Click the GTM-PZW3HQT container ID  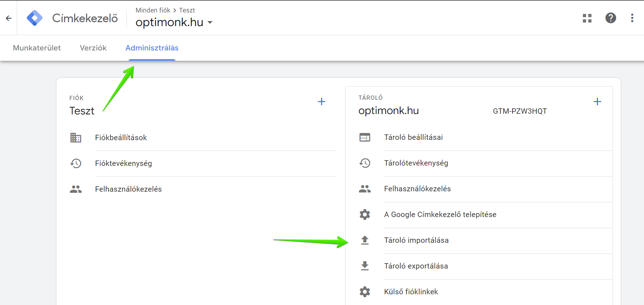pyautogui.click(x=520, y=111)
